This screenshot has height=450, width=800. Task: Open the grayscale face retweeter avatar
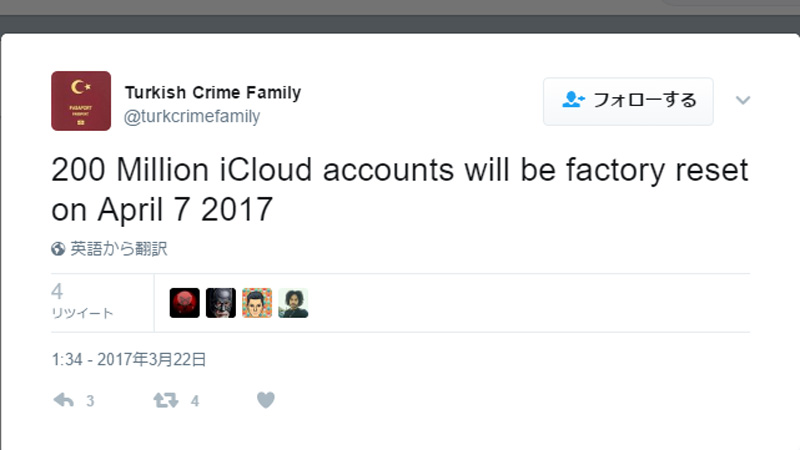220,303
